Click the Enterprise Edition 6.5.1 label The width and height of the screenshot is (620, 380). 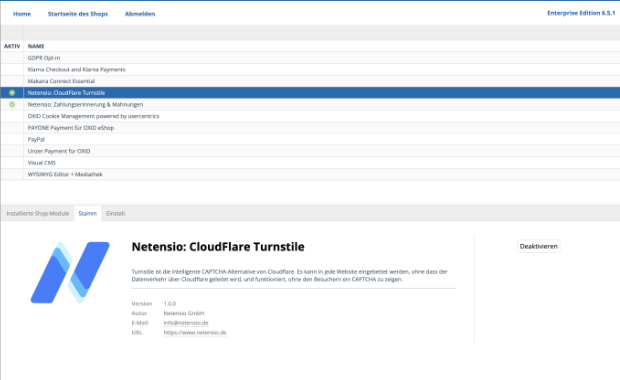(581, 13)
